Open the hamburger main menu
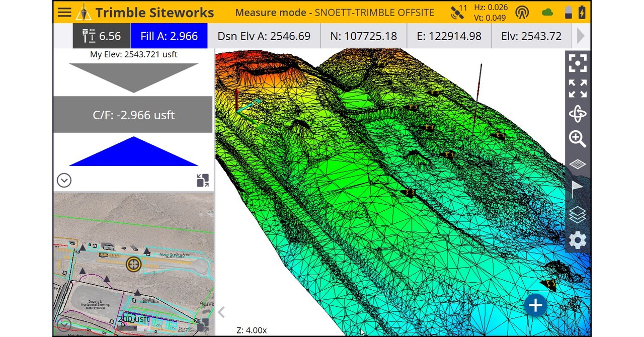The height and width of the screenshot is (337, 644). pos(64,12)
